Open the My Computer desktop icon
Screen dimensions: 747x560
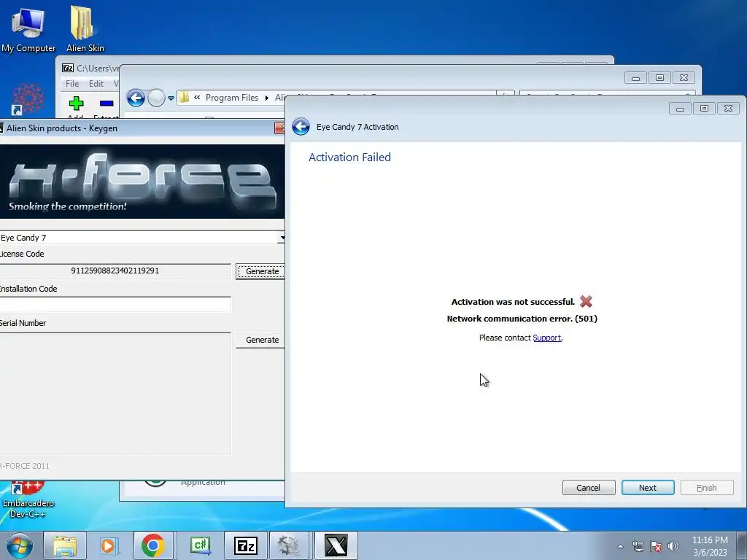[x=28, y=29]
